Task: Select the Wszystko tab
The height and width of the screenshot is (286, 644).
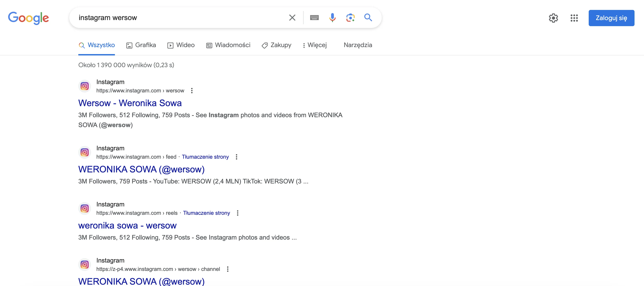Action: pyautogui.click(x=97, y=45)
